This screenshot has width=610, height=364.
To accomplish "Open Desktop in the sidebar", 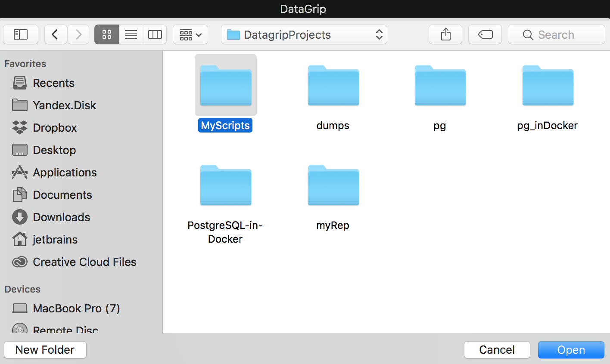I will (44, 150).
